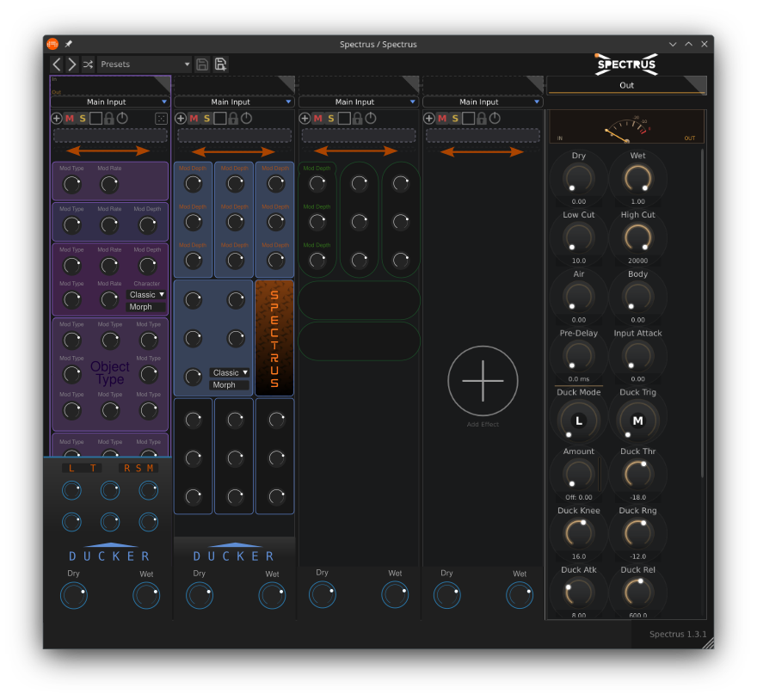Solo the fourth column with S
The image size is (757, 700).
click(455, 119)
